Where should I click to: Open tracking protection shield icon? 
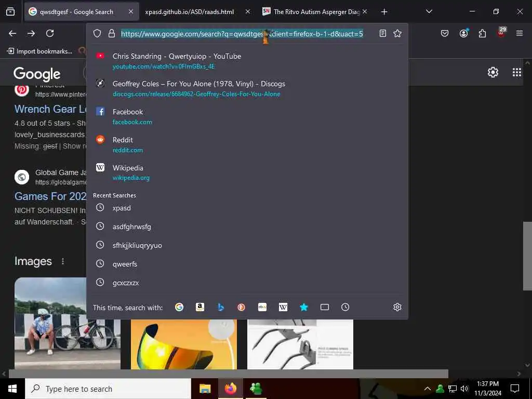[97, 33]
